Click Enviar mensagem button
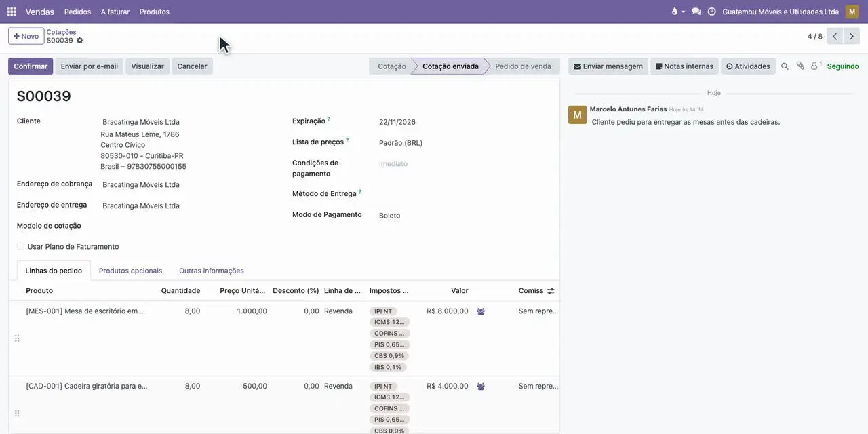 pos(608,66)
